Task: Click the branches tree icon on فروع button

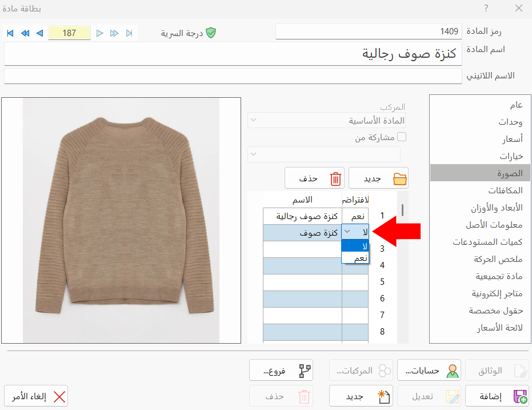Action: tap(305, 371)
